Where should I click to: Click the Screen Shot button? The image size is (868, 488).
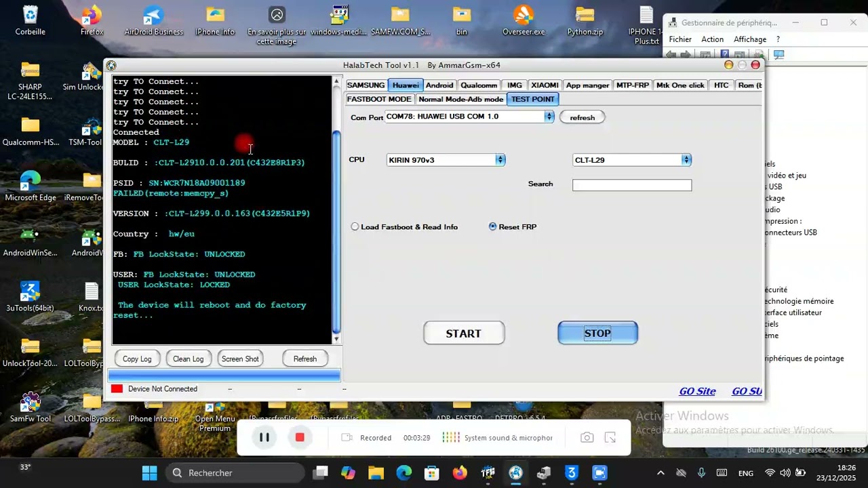tap(240, 359)
